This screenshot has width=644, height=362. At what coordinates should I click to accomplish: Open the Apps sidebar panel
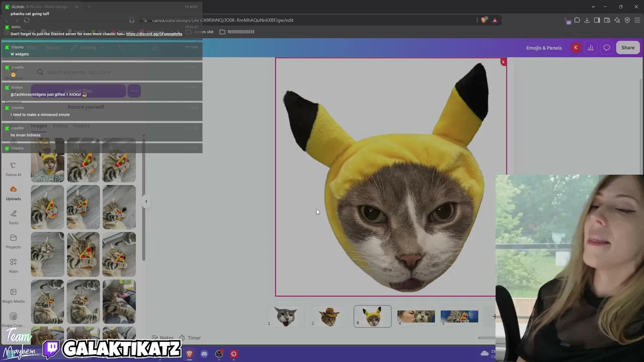(13, 265)
